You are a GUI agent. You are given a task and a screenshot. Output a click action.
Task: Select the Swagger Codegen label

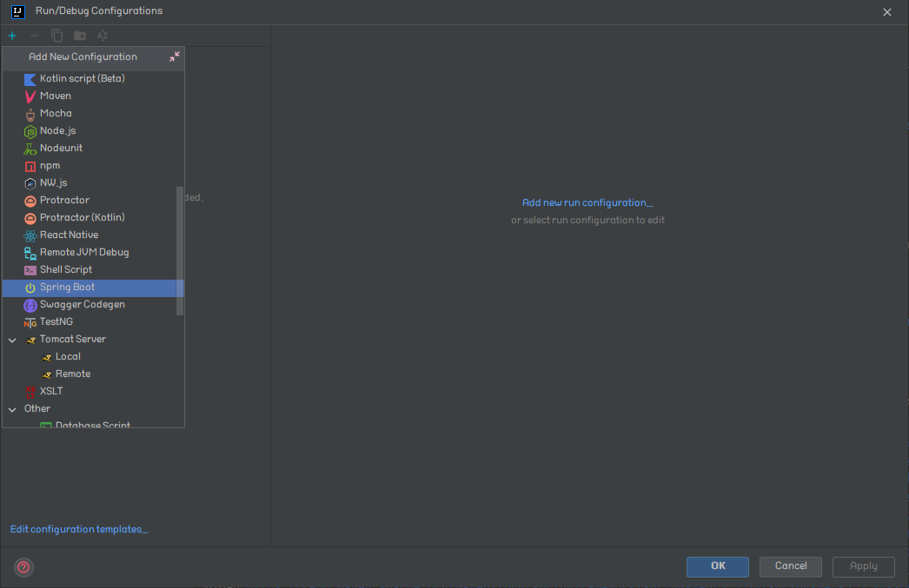83,305
